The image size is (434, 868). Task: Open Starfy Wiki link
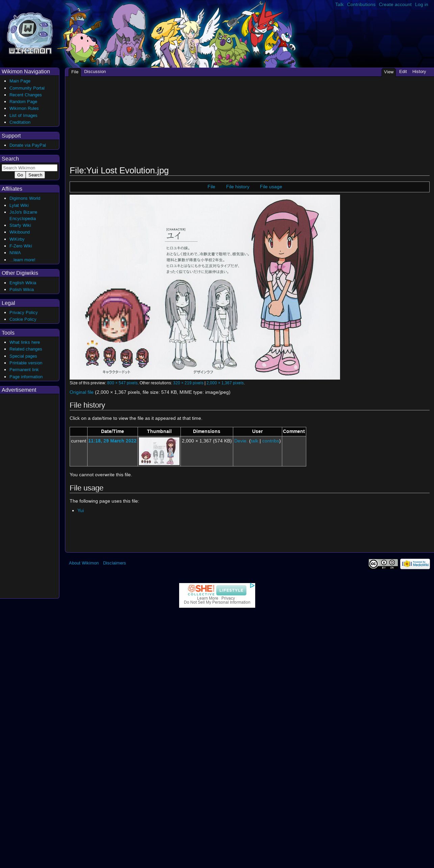pos(20,225)
